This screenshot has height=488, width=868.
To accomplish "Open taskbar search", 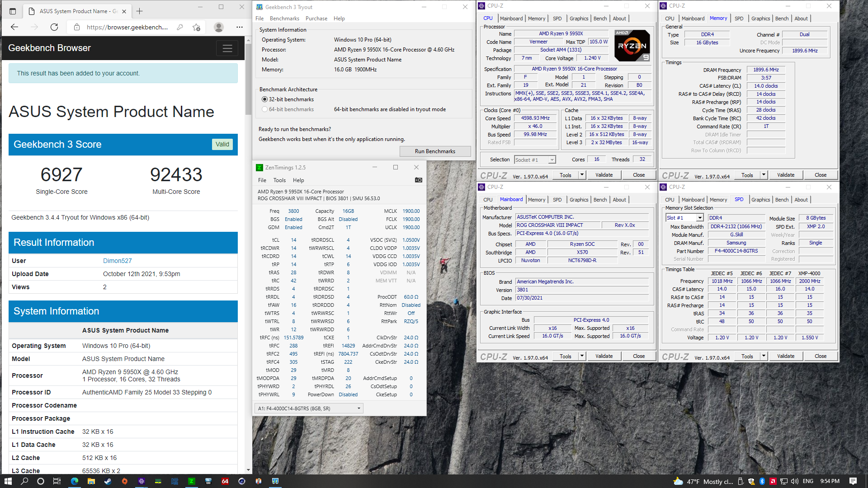I will 24,481.
